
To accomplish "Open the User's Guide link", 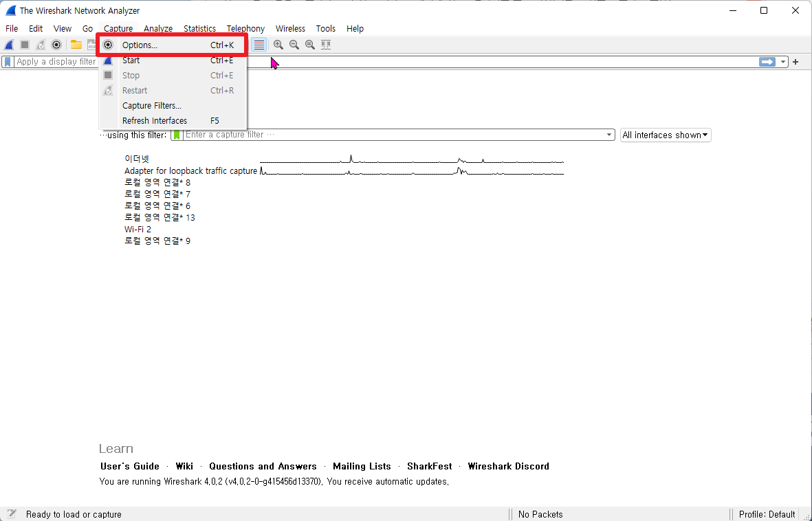I will pyautogui.click(x=130, y=466).
